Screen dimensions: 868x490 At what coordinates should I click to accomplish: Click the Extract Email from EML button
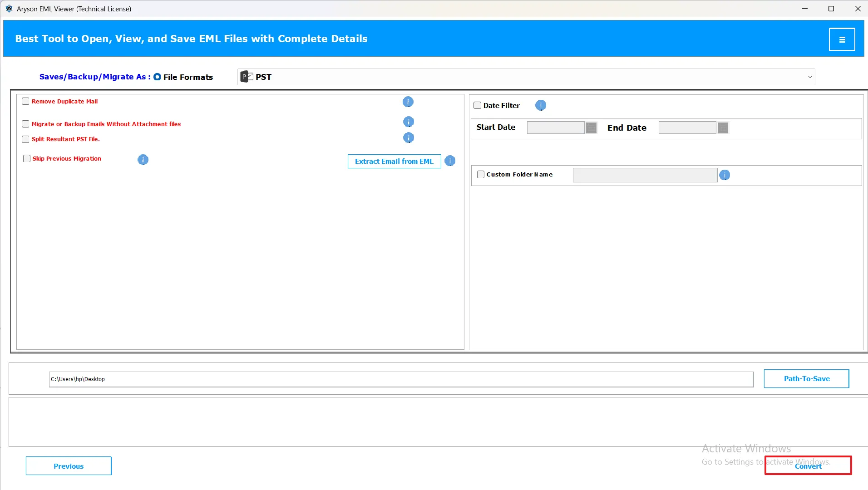[x=394, y=161]
